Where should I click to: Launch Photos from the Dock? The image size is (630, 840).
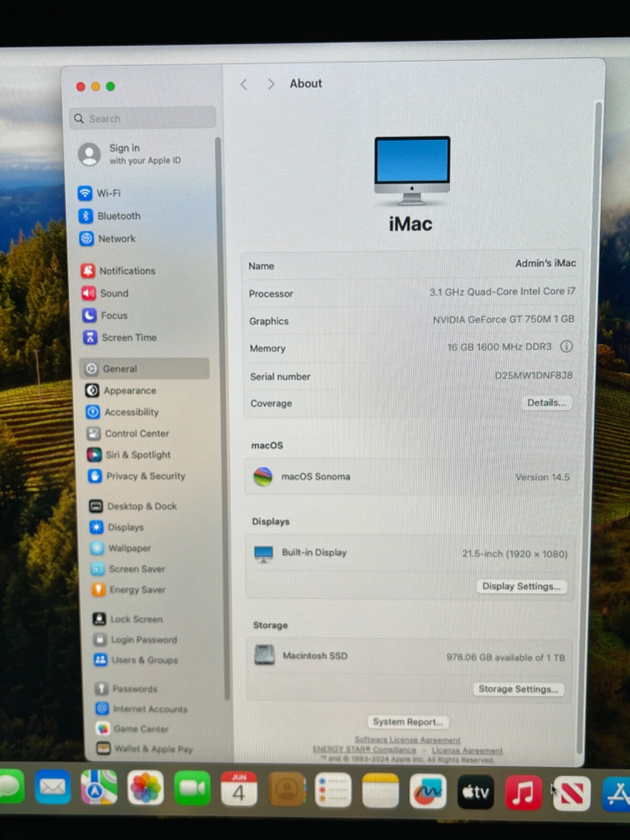pyautogui.click(x=145, y=788)
